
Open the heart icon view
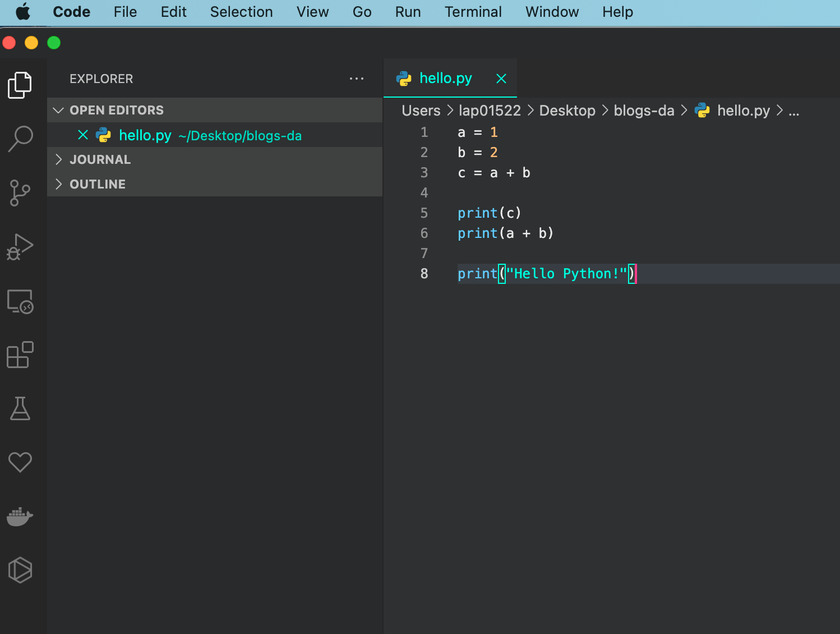[x=20, y=462]
